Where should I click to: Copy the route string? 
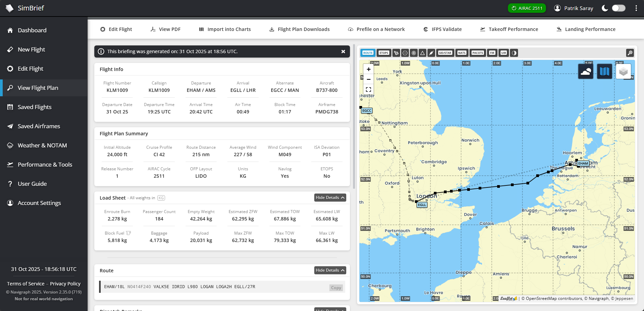coord(336,288)
